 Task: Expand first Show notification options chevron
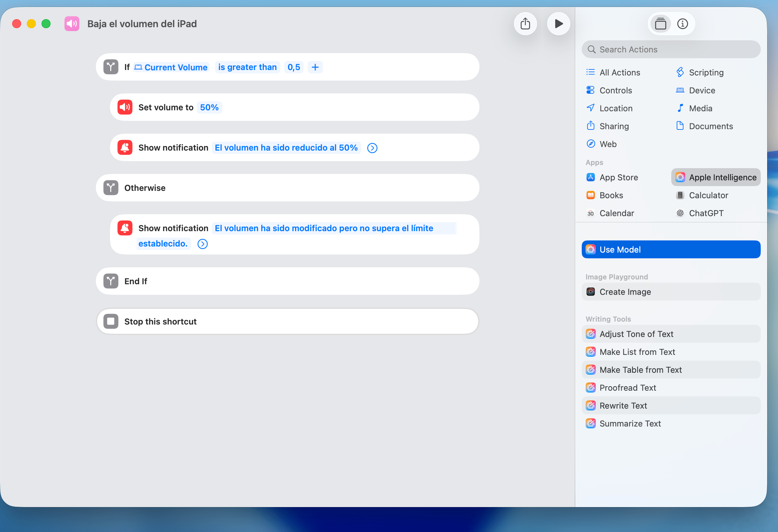[372, 148]
